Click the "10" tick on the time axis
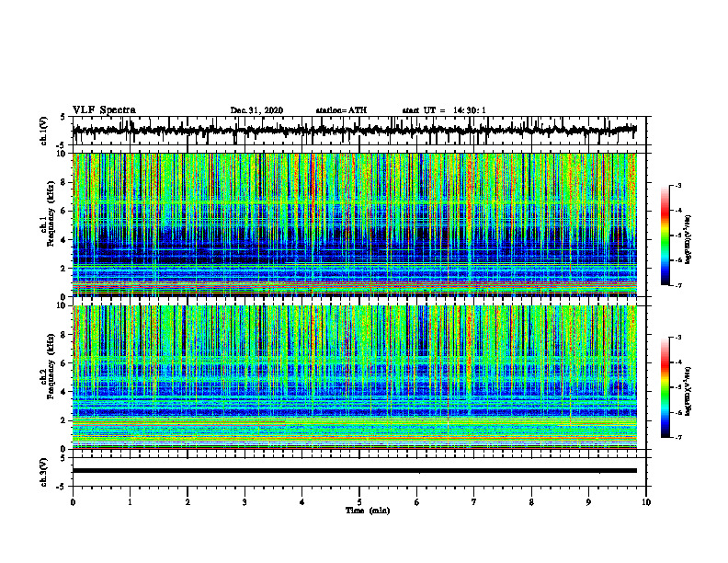 [646, 502]
